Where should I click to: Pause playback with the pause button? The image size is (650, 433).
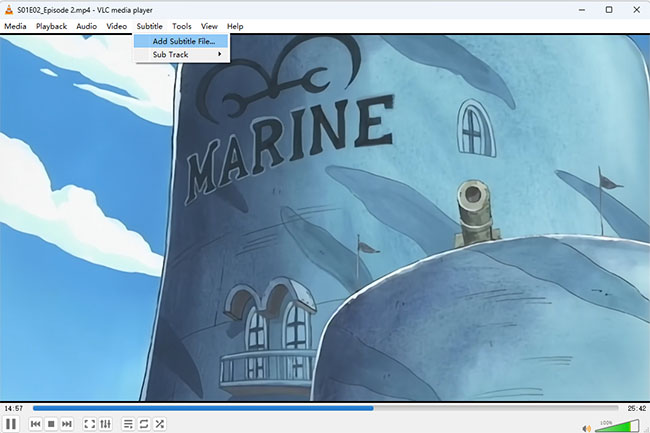(11, 424)
